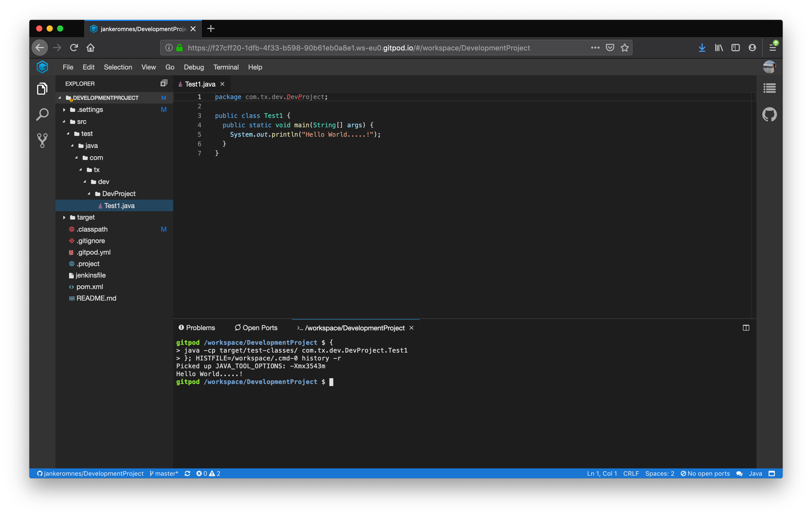Bookmark this page with the star

point(624,48)
